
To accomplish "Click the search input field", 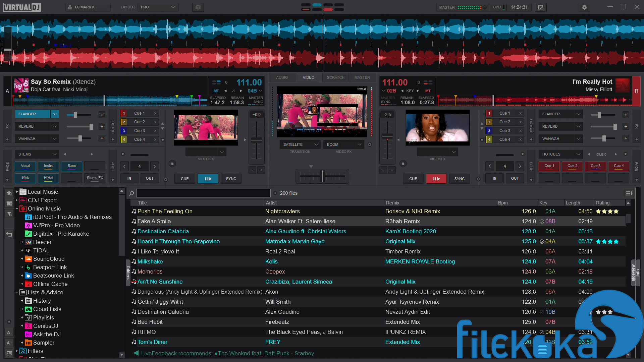I will 203,193.
